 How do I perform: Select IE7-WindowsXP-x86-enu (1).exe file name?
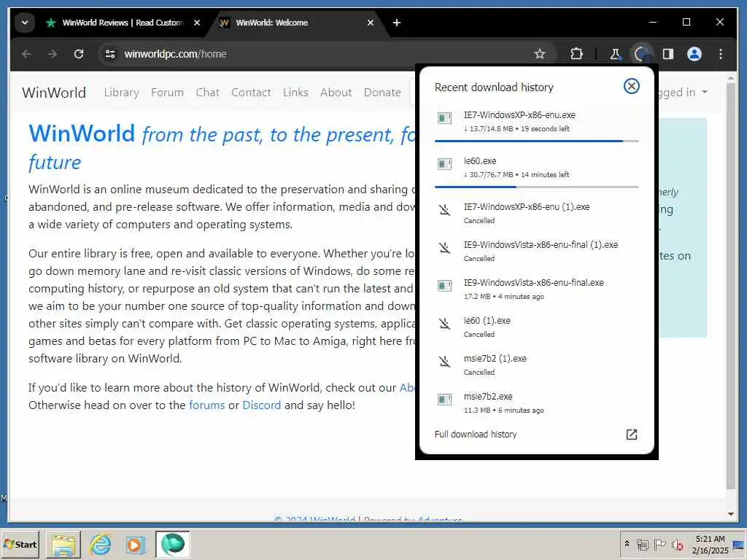pos(527,206)
